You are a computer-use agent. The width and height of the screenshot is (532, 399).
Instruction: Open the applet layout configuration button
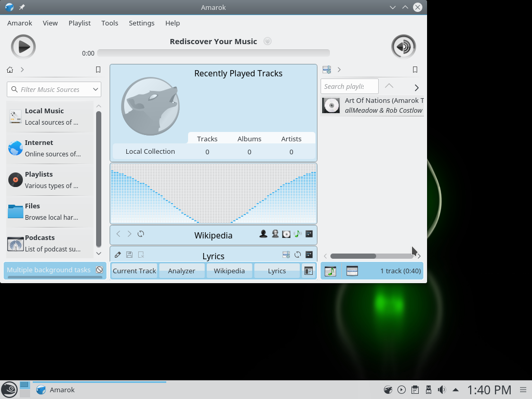tap(309, 271)
